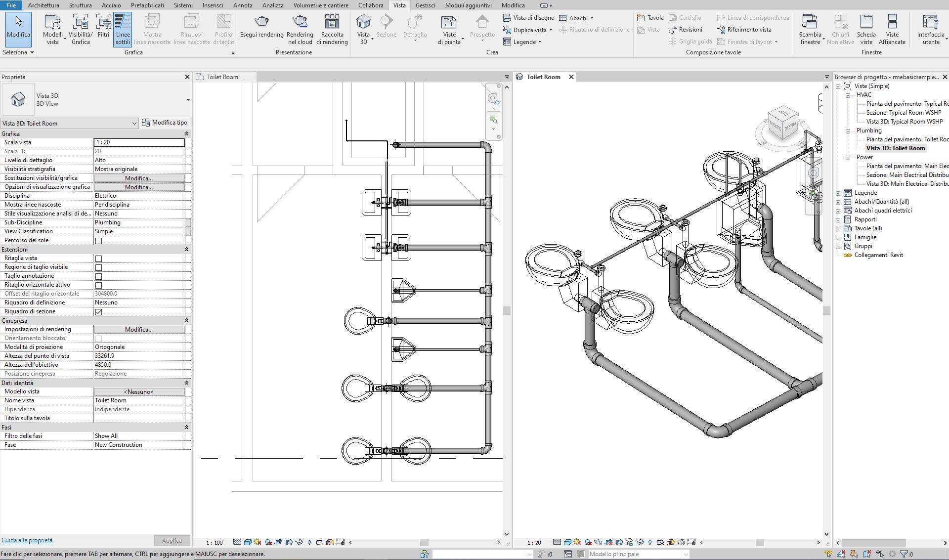Expand the Legende tree node
949x560 pixels.
coord(838,193)
